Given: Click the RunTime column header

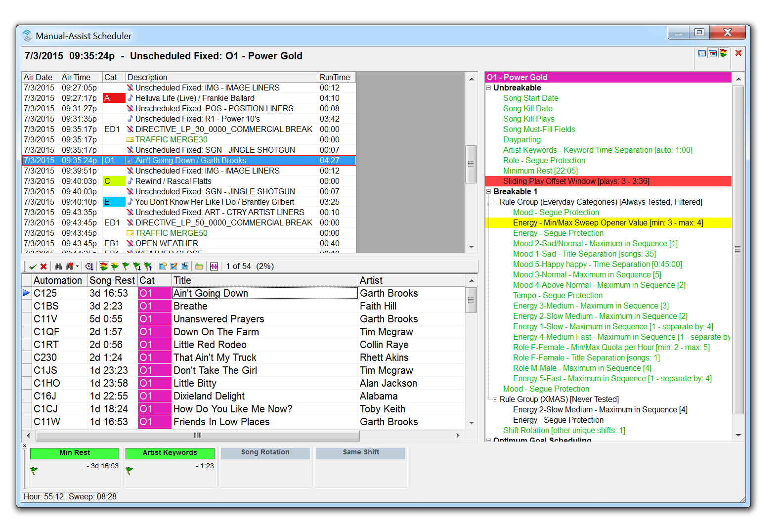Looking at the screenshot, I should pyautogui.click(x=335, y=78).
